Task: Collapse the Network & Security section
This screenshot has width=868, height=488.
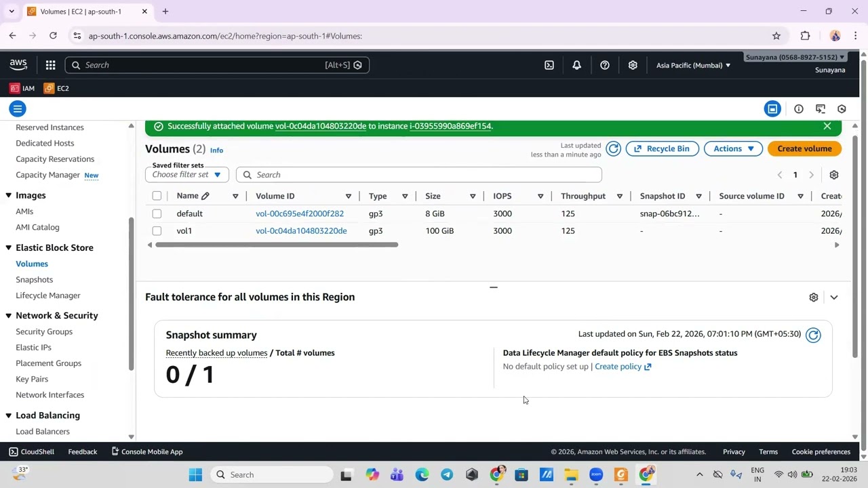Action: tap(8, 316)
